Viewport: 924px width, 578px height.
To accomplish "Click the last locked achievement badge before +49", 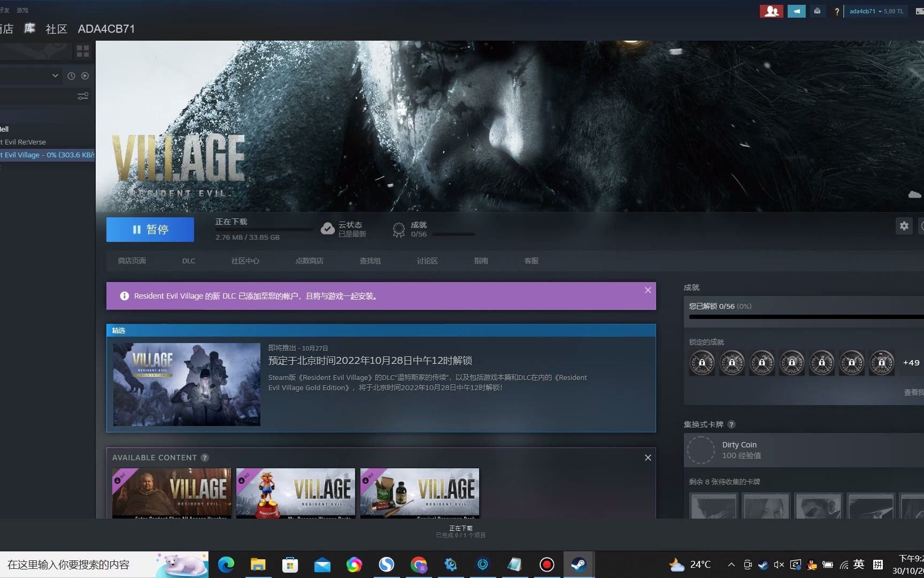I will 882,362.
